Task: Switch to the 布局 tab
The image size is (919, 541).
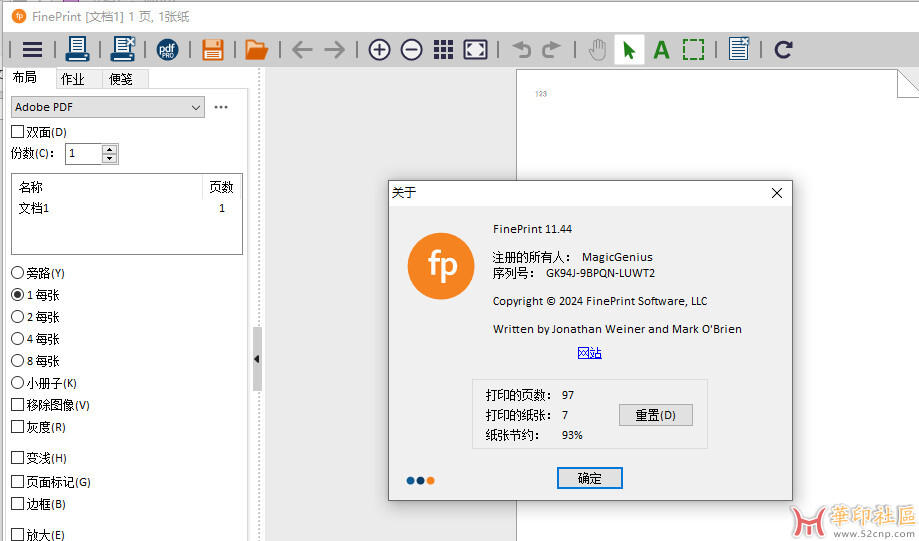Action: point(25,78)
